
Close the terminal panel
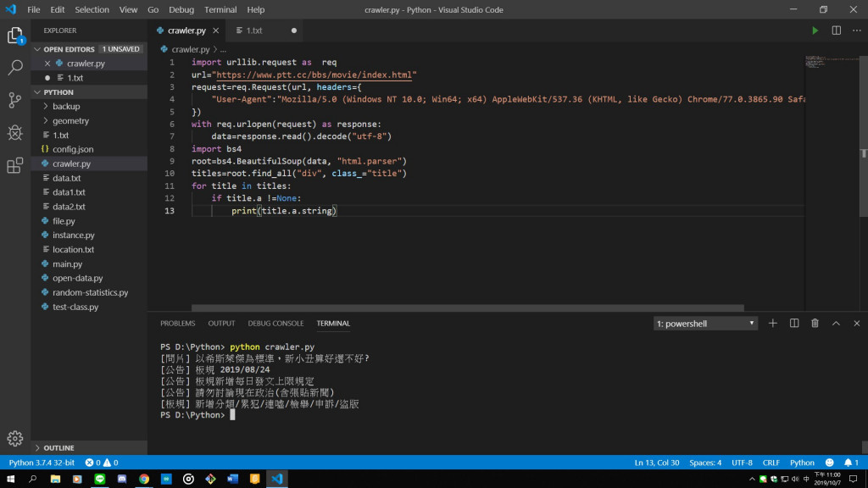coord(856,323)
